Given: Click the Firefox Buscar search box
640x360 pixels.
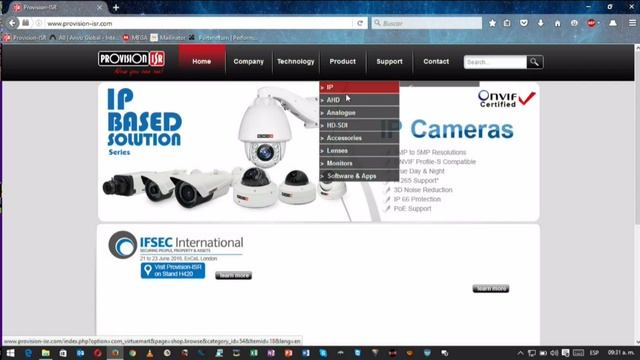Looking at the screenshot, I should [x=427, y=23].
